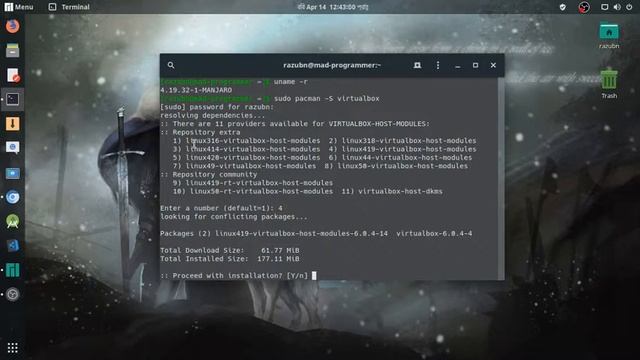Click the terminal vertical scrollbar

[501, 179]
